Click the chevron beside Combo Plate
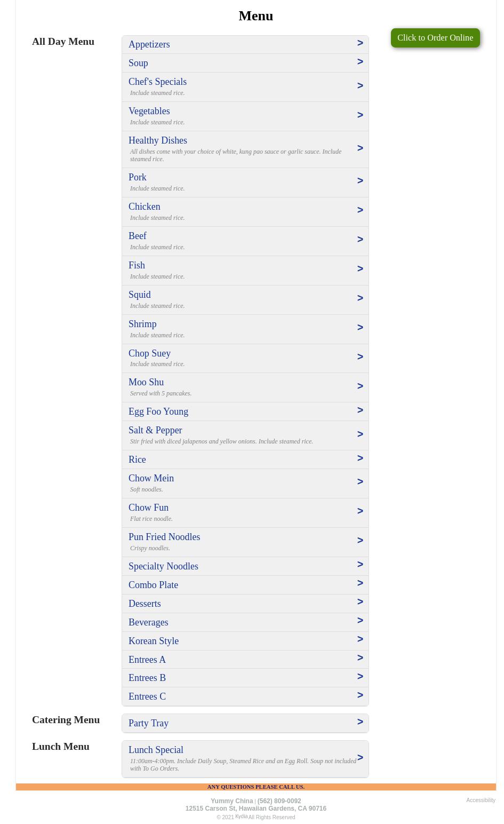This screenshot has height=824, width=504. pyautogui.click(x=360, y=583)
